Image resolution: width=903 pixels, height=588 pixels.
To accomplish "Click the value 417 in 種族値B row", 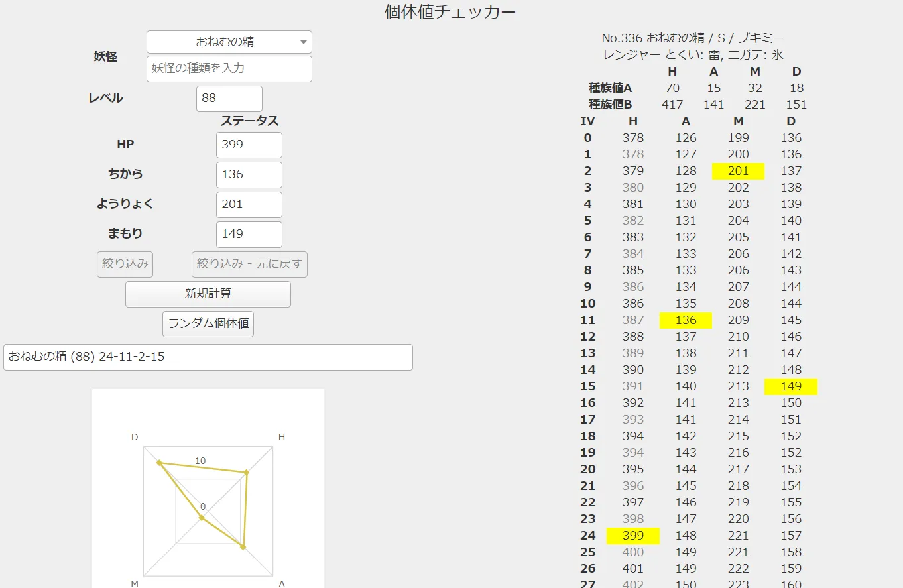I will [x=672, y=105].
